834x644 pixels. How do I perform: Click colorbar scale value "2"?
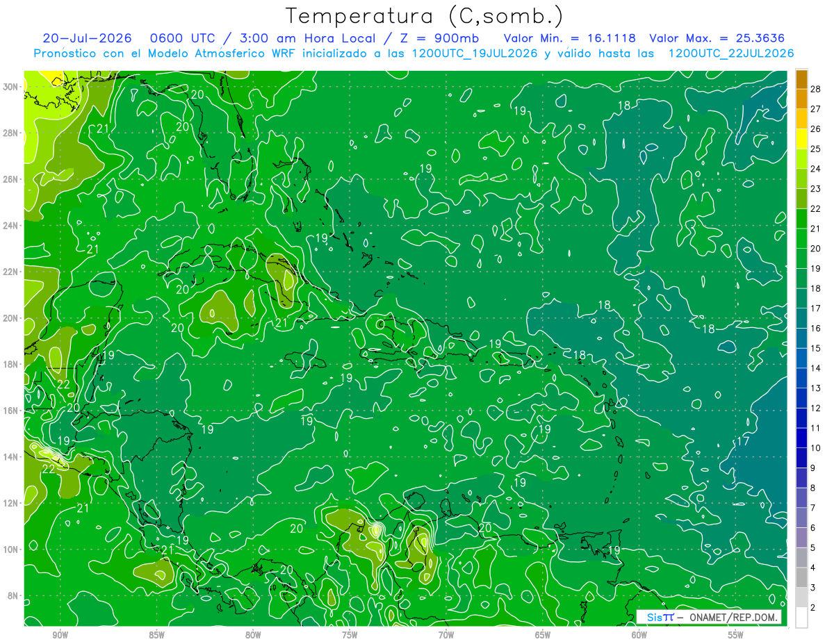coord(814,608)
